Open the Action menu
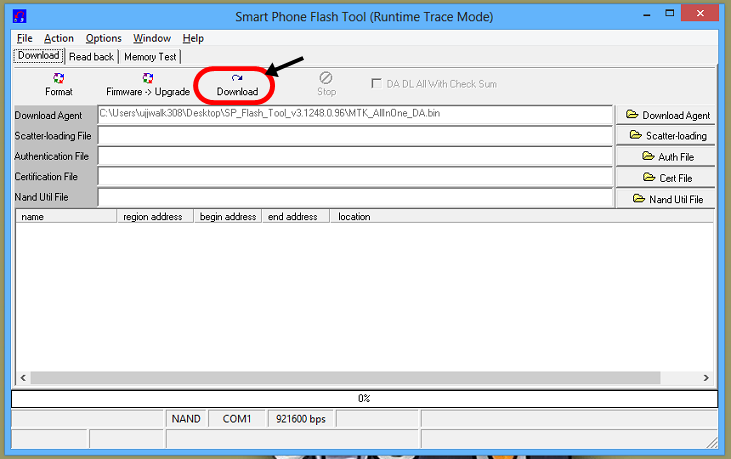The image size is (731, 459). point(59,38)
